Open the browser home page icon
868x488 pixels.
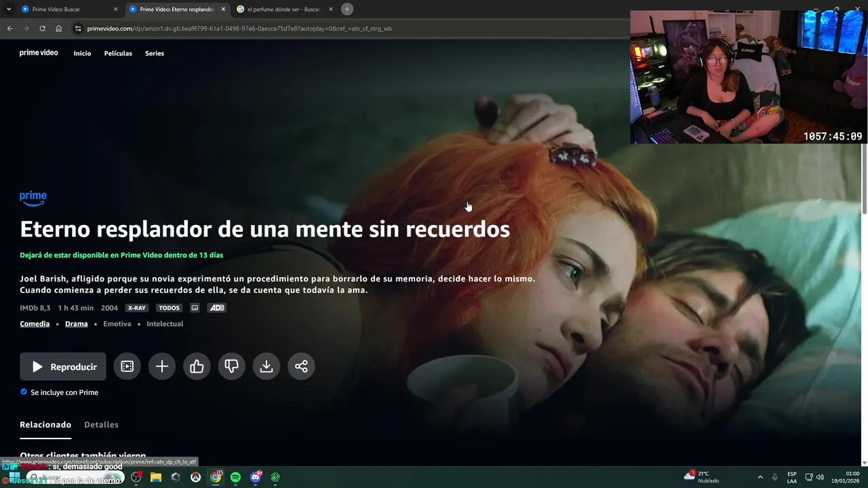coord(59,28)
